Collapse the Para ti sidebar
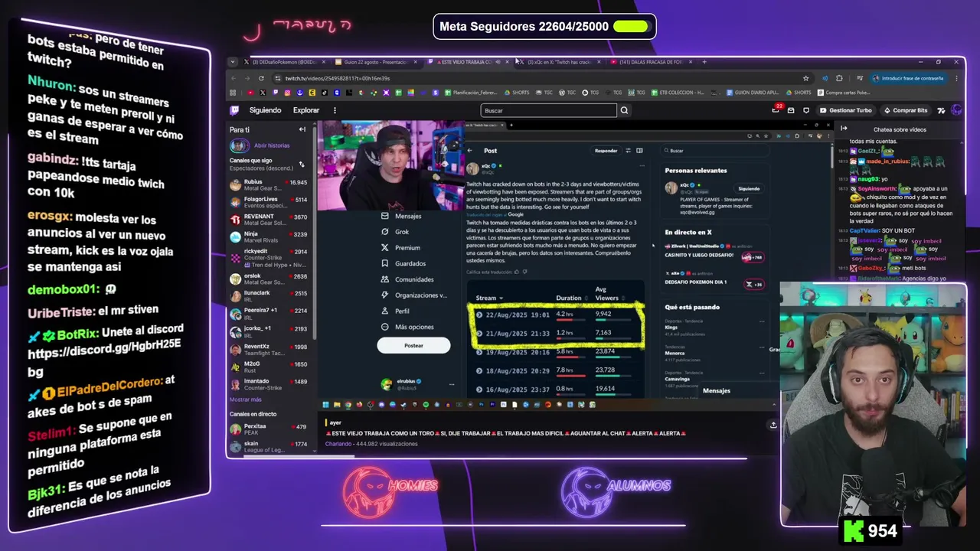Image resolution: width=980 pixels, height=551 pixels. [x=302, y=129]
